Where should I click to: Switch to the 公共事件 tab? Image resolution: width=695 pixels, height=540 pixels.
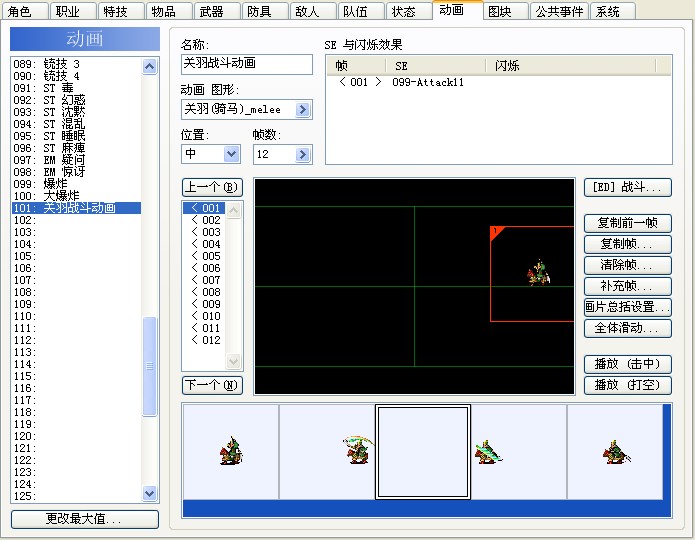click(559, 11)
